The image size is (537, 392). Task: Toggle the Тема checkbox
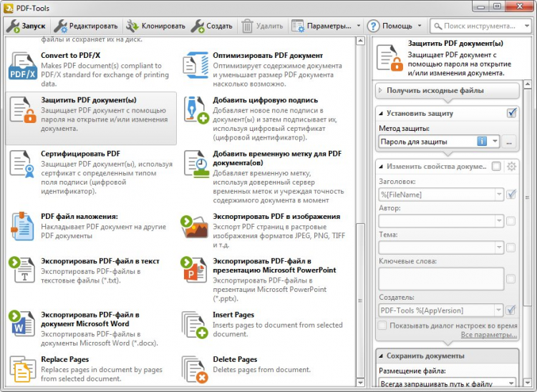(511, 248)
